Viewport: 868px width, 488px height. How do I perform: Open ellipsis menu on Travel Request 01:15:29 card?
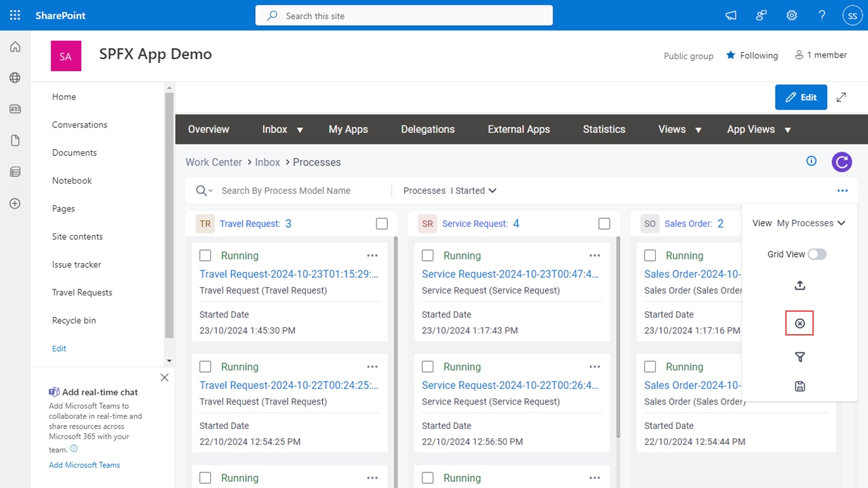(372, 256)
